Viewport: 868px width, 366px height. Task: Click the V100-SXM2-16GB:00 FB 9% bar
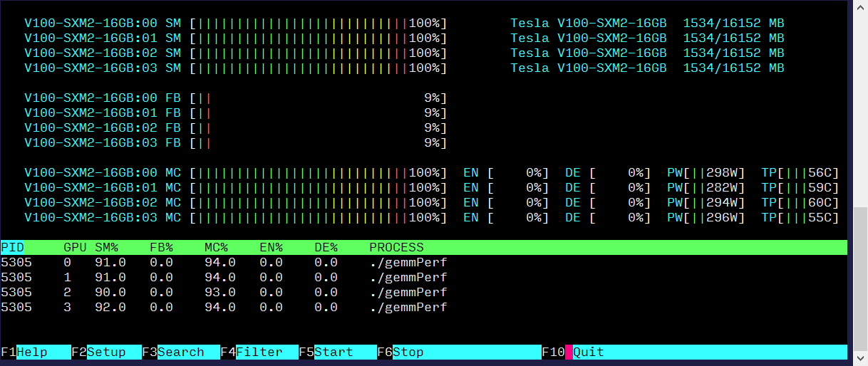click(319, 98)
